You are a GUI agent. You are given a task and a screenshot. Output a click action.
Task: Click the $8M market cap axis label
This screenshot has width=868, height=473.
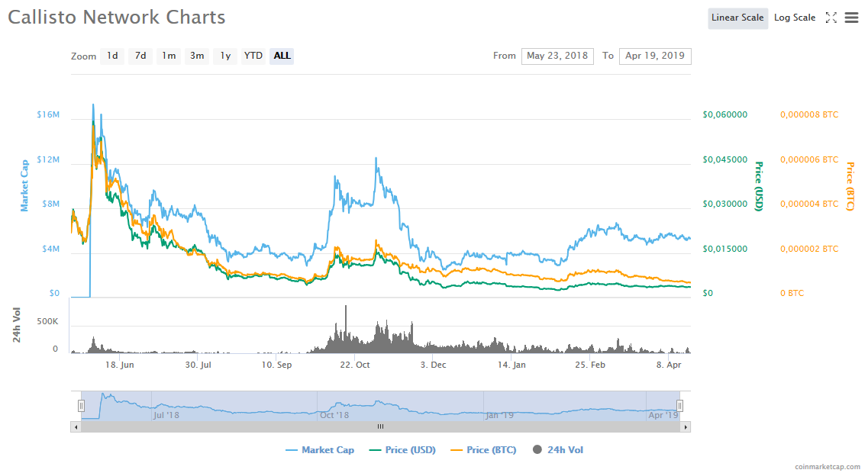pos(51,204)
